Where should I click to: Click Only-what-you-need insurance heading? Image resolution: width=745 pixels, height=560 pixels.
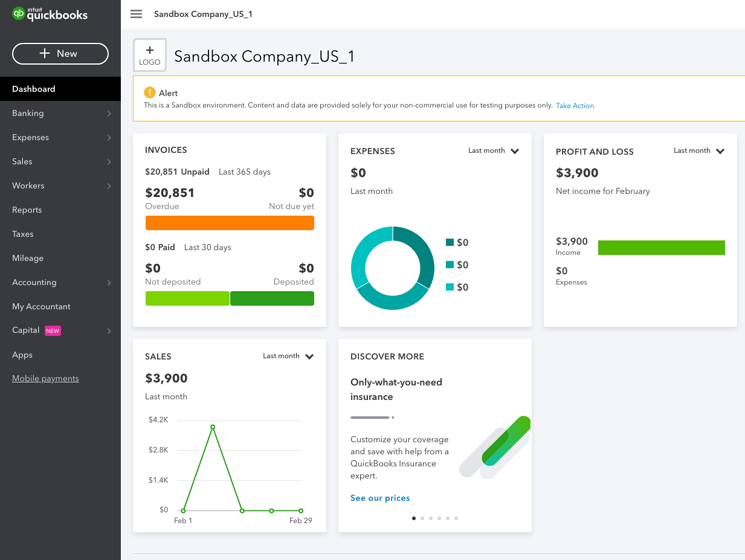[x=396, y=390]
